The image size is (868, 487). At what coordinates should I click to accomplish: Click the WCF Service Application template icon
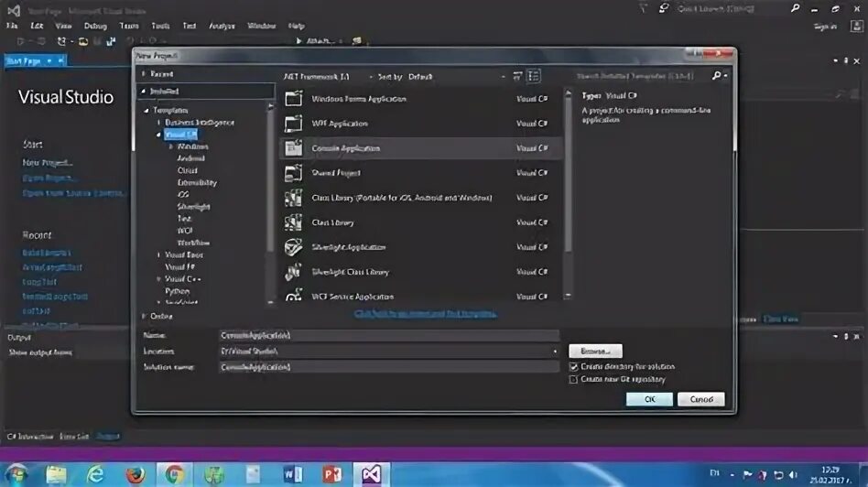pyautogui.click(x=293, y=295)
